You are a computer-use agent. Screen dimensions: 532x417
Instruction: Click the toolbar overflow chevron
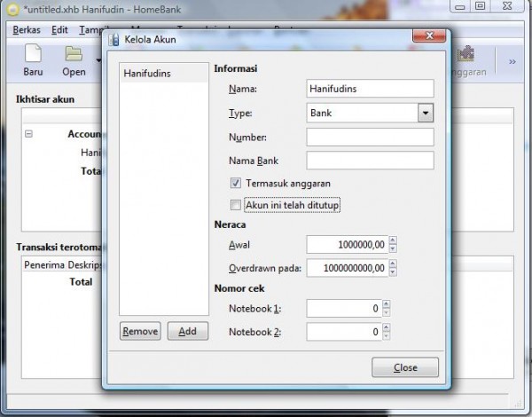click(512, 61)
